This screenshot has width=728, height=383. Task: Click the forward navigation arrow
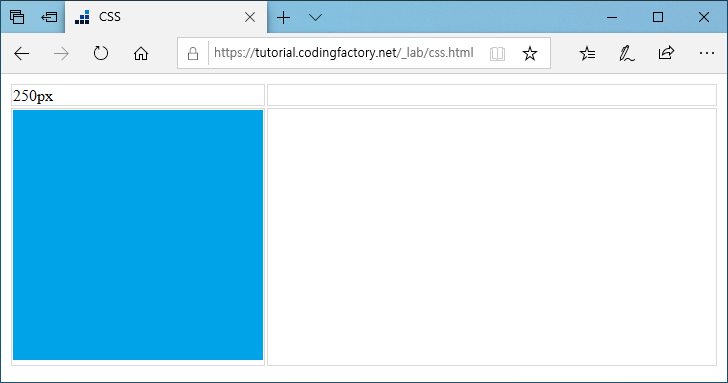61,53
